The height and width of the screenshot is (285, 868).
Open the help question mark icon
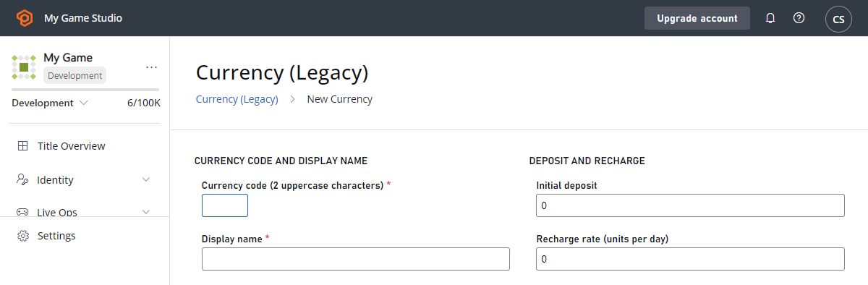click(799, 18)
